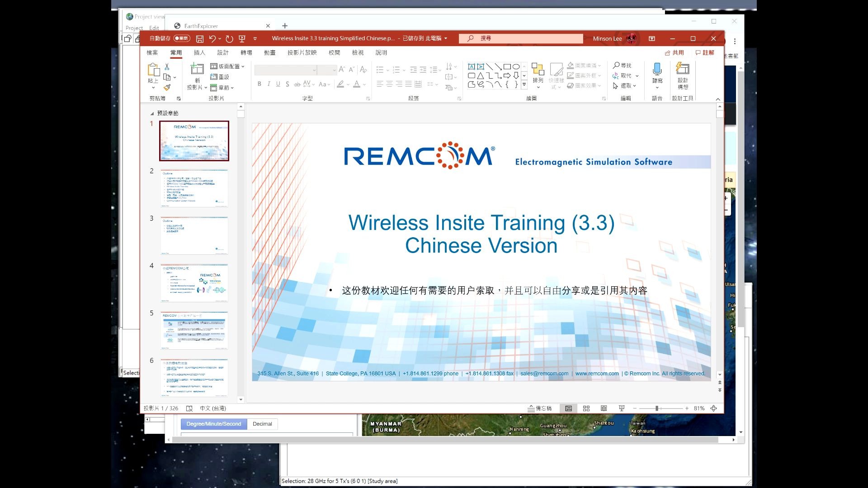Toggle bold formatting
This screenshot has height=488, width=868.
[259, 84]
